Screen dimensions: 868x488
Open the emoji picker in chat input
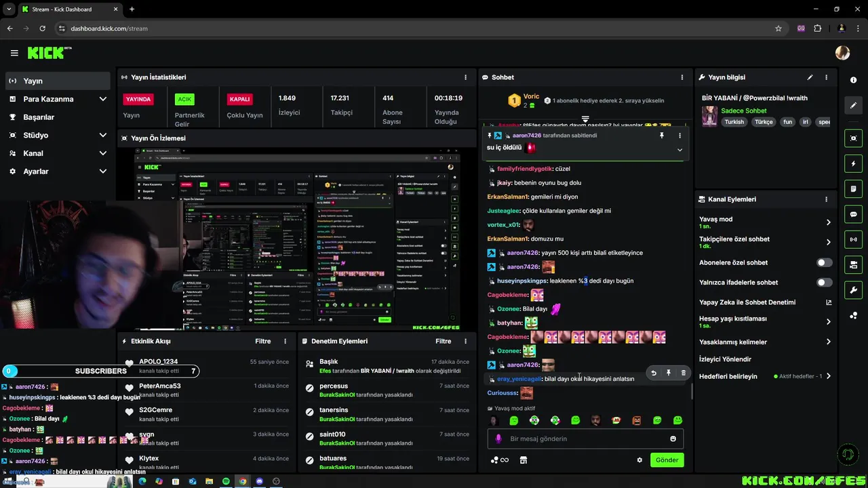[673, 439]
